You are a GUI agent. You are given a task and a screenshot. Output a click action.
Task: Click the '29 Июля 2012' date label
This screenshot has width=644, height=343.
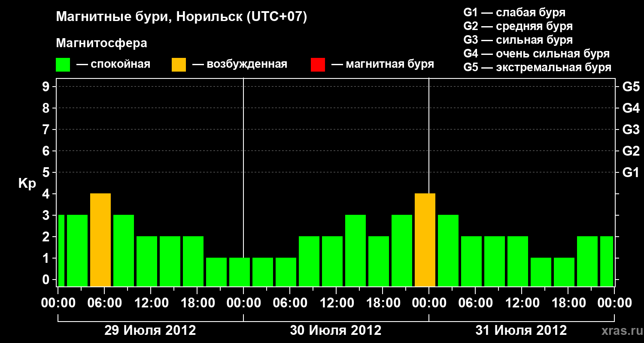tap(150, 331)
